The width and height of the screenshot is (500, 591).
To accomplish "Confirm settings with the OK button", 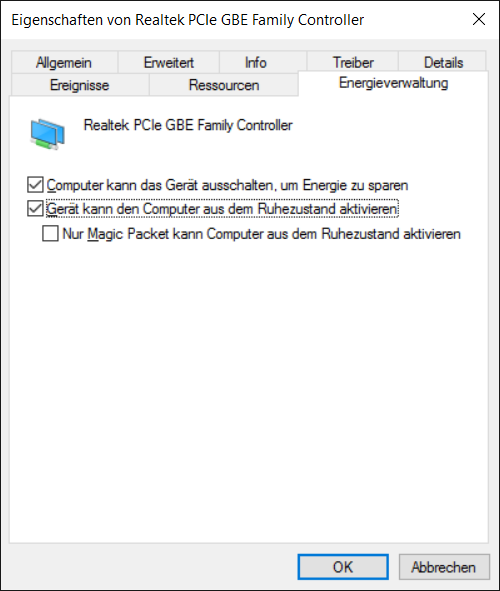I will pos(343,567).
